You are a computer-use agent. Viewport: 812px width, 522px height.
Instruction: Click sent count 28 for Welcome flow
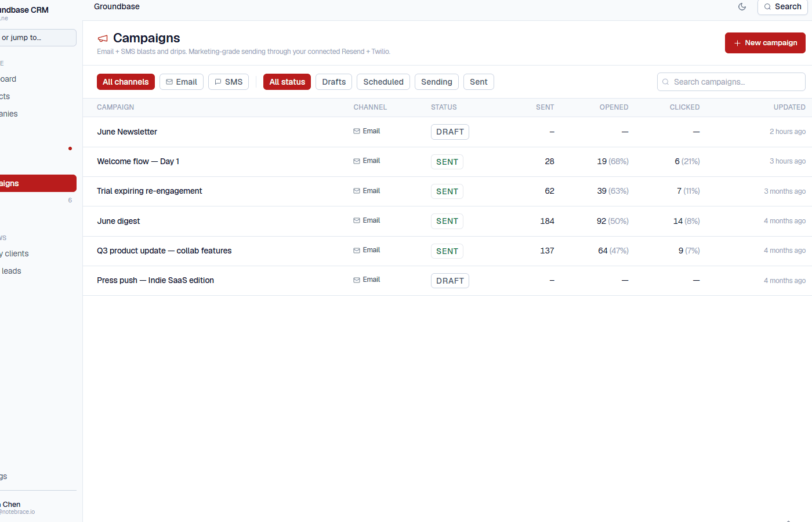point(549,161)
